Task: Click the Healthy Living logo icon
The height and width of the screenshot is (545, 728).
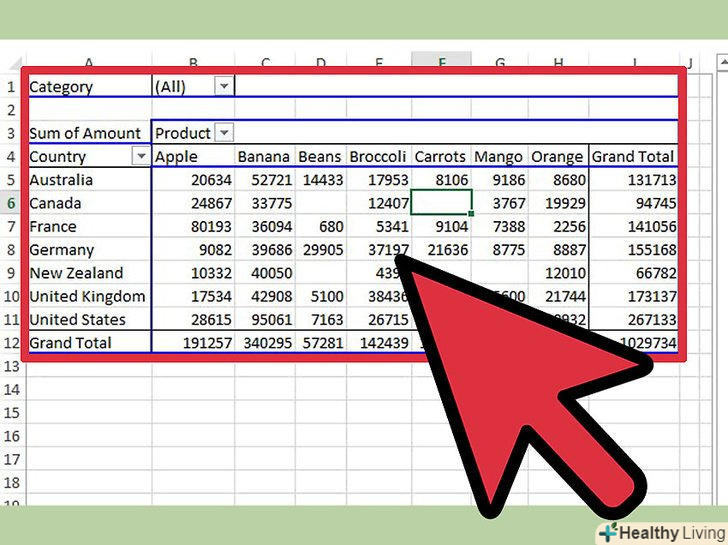Action: [607, 531]
